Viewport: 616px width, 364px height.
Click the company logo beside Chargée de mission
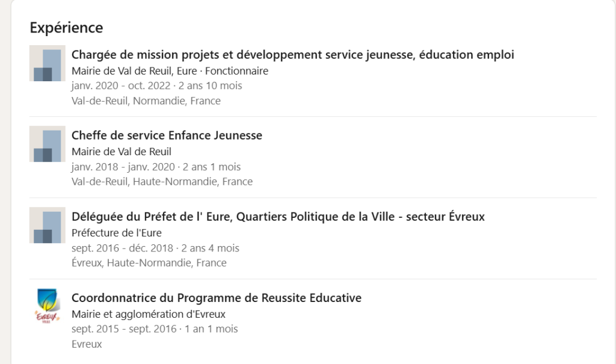[47, 63]
